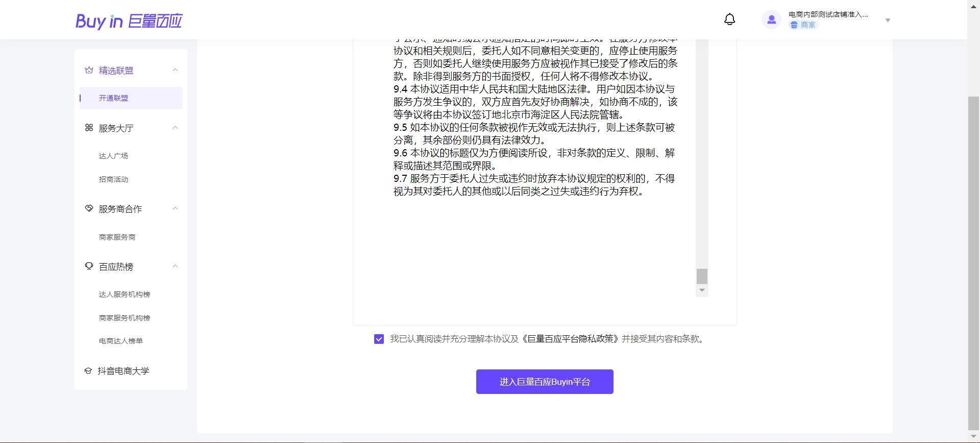
Task: Click clause 9.7 text in agreement
Action: pyautogui.click(x=534, y=185)
